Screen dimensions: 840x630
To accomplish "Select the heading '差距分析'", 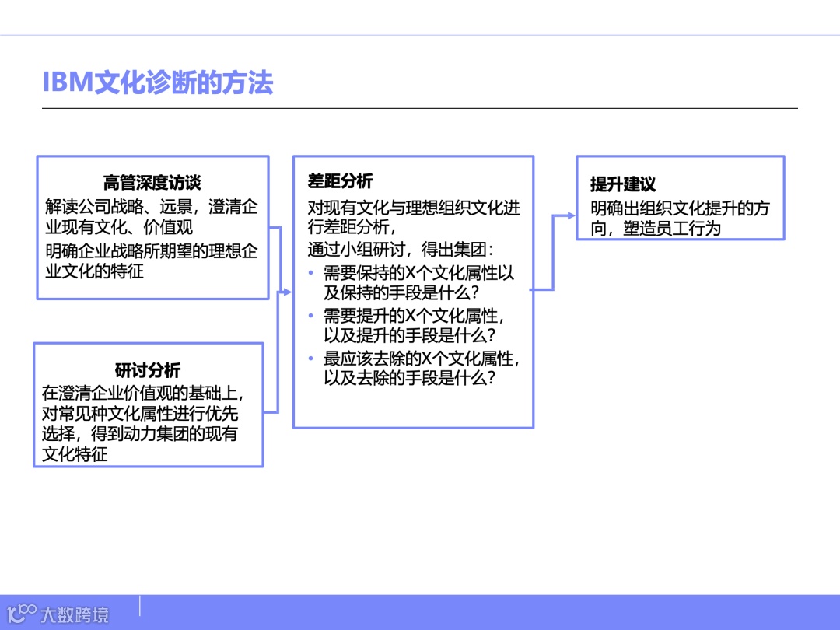I will pyautogui.click(x=340, y=181).
